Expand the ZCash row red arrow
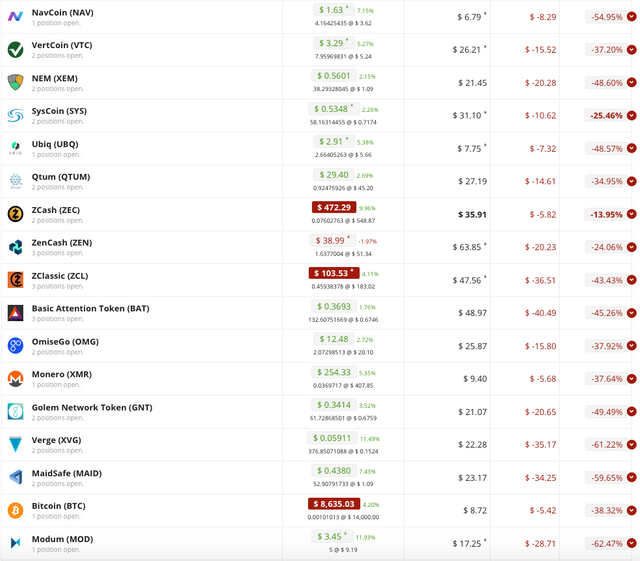 [x=632, y=214]
